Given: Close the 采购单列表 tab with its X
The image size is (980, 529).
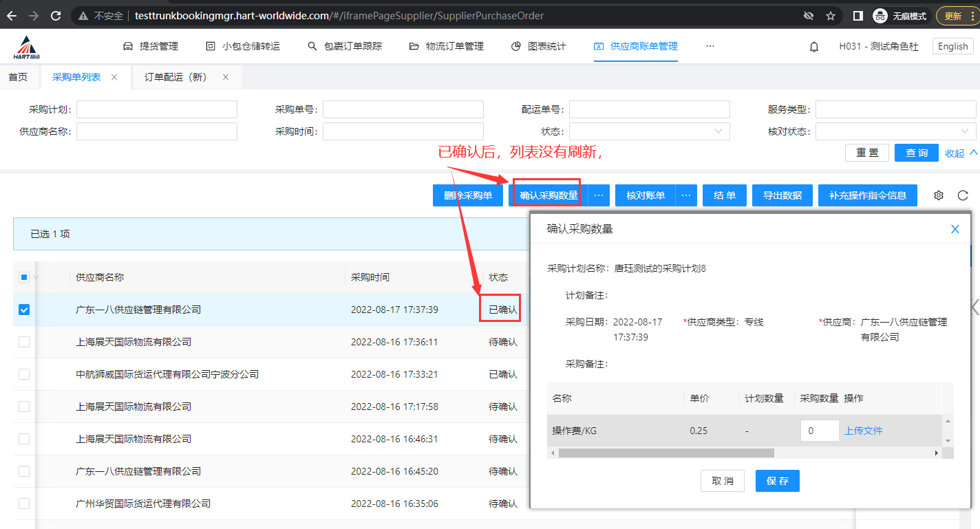Looking at the screenshot, I should point(114,77).
